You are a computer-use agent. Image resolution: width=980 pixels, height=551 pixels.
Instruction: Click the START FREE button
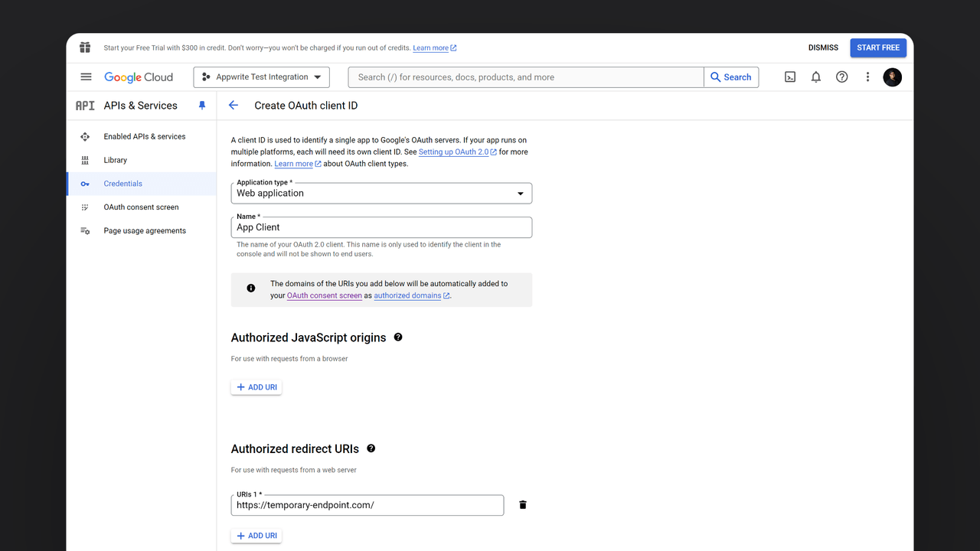878,47
